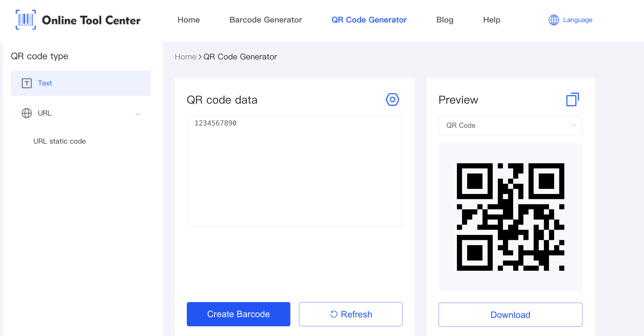Image resolution: width=644 pixels, height=336 pixels.
Task: Navigate to the Blog menu item
Action: (x=445, y=20)
